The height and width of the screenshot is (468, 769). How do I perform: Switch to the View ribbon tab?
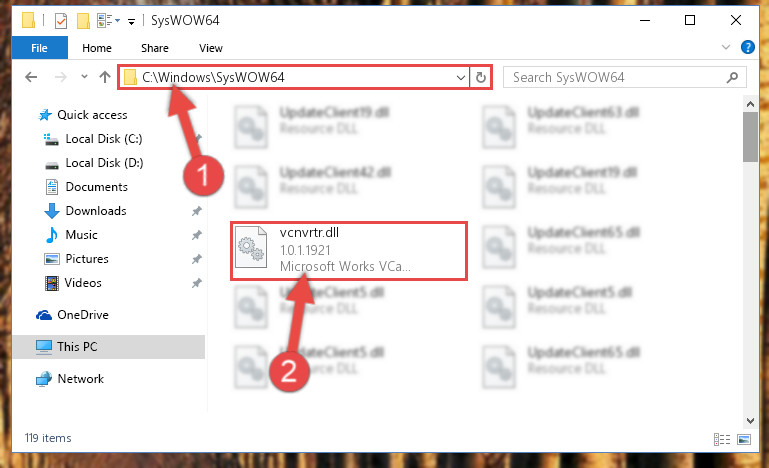(x=211, y=48)
